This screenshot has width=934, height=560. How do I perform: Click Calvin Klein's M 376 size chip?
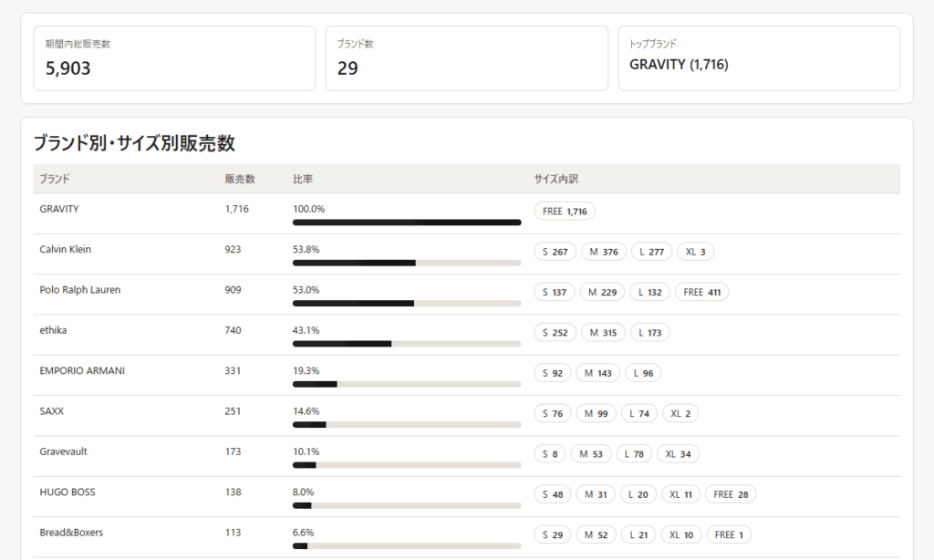tap(604, 252)
